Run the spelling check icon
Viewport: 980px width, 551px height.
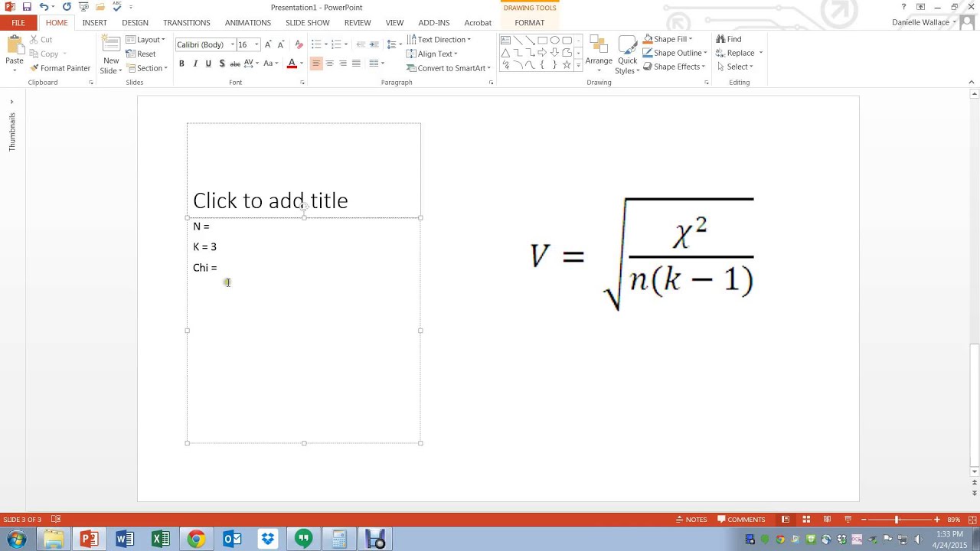[116, 7]
